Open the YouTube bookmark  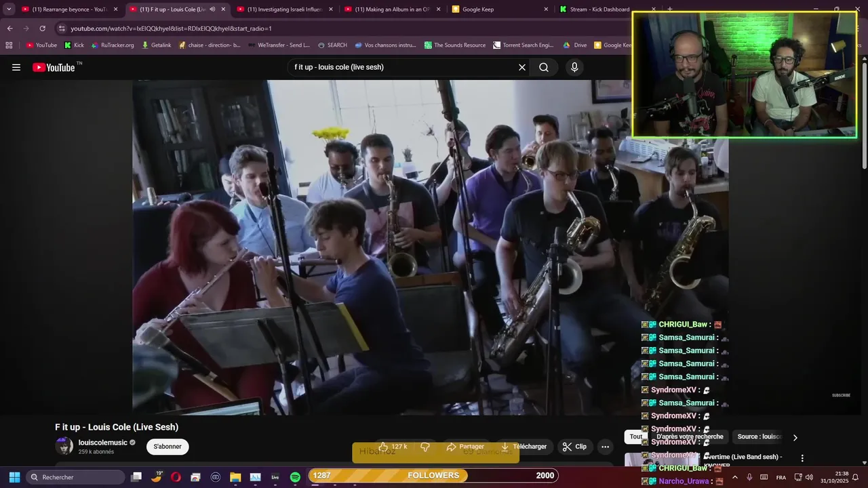41,45
